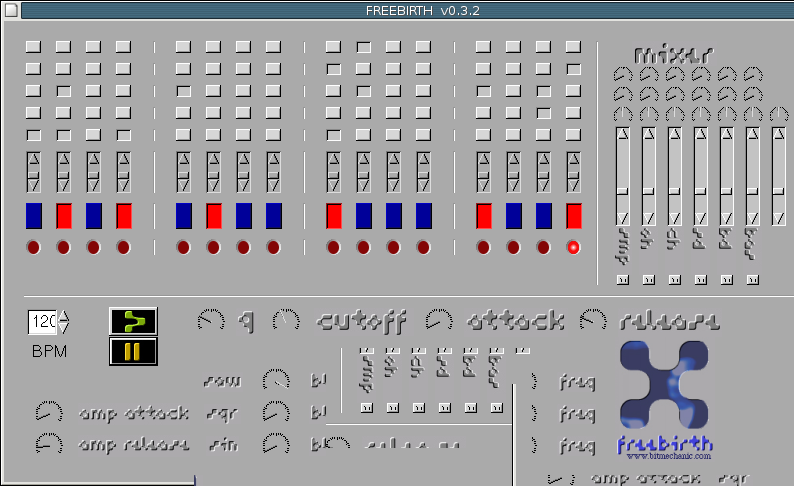The height and width of the screenshot is (486, 794).
Task: Open the www.bitmechanic.com link
Action: click(x=669, y=456)
